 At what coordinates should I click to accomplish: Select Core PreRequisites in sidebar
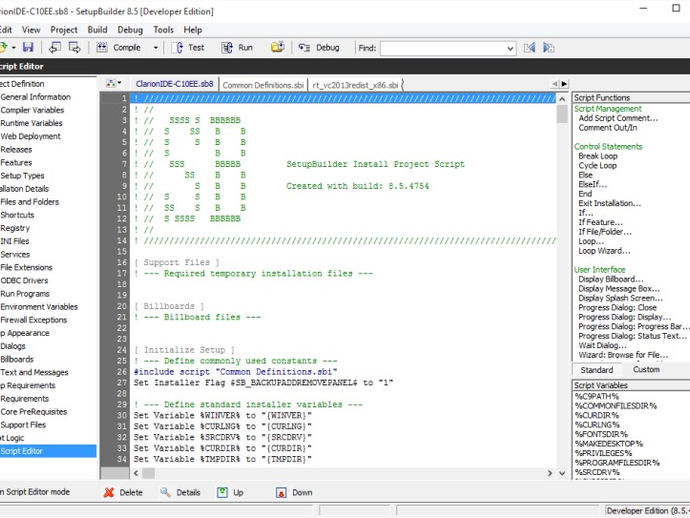[x=33, y=412]
